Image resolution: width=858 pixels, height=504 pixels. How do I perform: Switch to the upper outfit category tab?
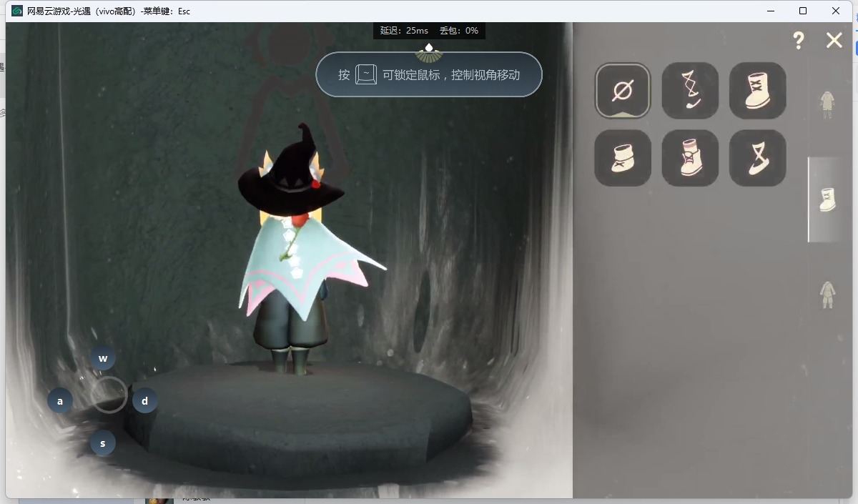(x=827, y=105)
